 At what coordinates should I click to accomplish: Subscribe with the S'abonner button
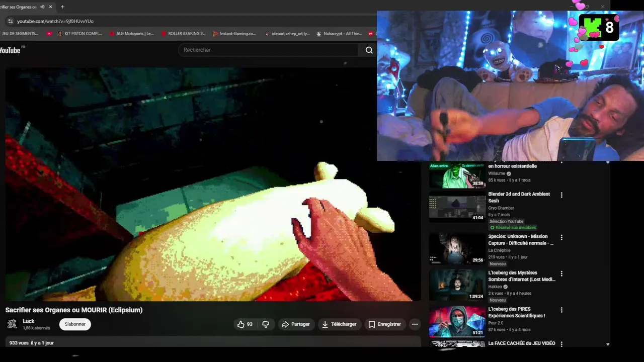click(75, 324)
